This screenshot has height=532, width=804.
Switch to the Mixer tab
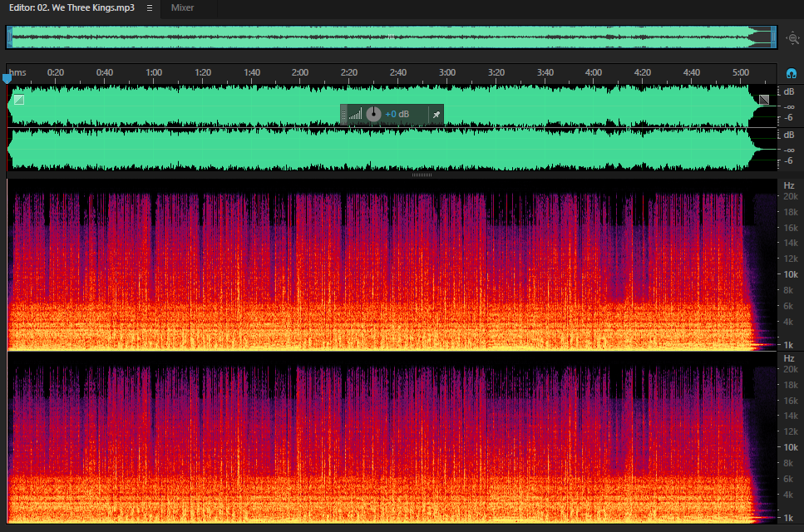[x=182, y=7]
